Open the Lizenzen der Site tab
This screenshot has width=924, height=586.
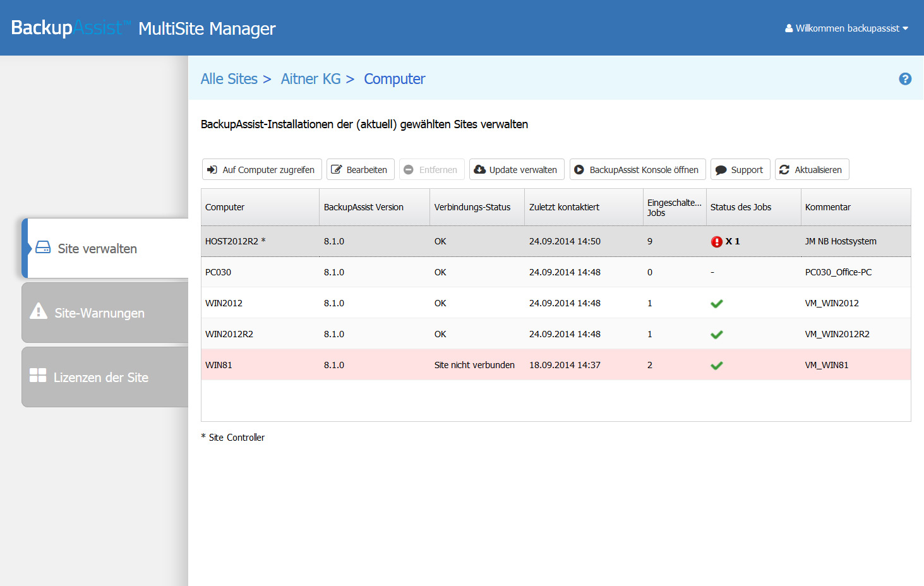pyautogui.click(x=105, y=377)
